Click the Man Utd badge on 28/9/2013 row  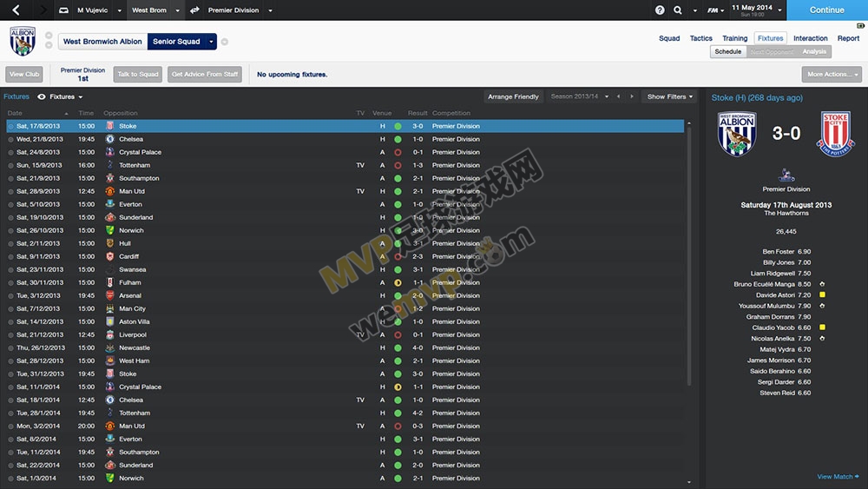coord(109,191)
